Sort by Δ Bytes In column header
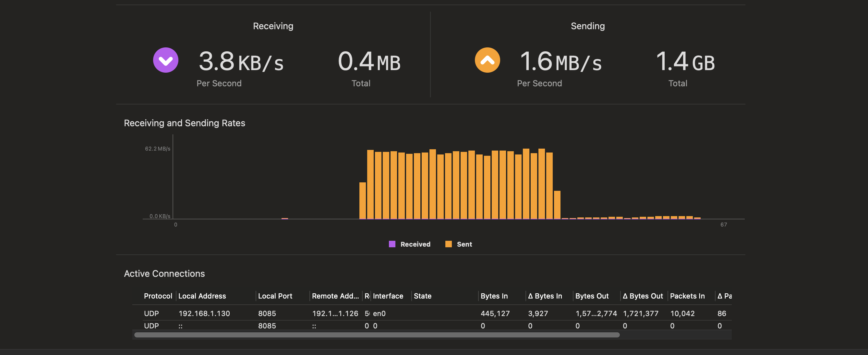This screenshot has height=355, width=868. (x=545, y=296)
